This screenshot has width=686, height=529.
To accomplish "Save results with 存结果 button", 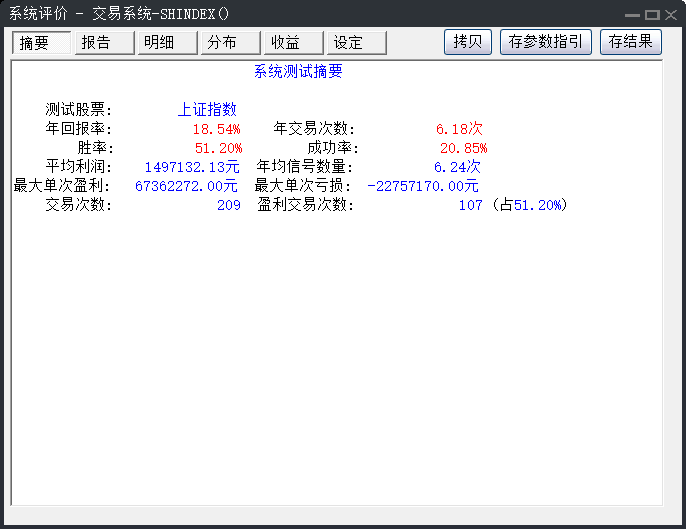I will point(631,42).
